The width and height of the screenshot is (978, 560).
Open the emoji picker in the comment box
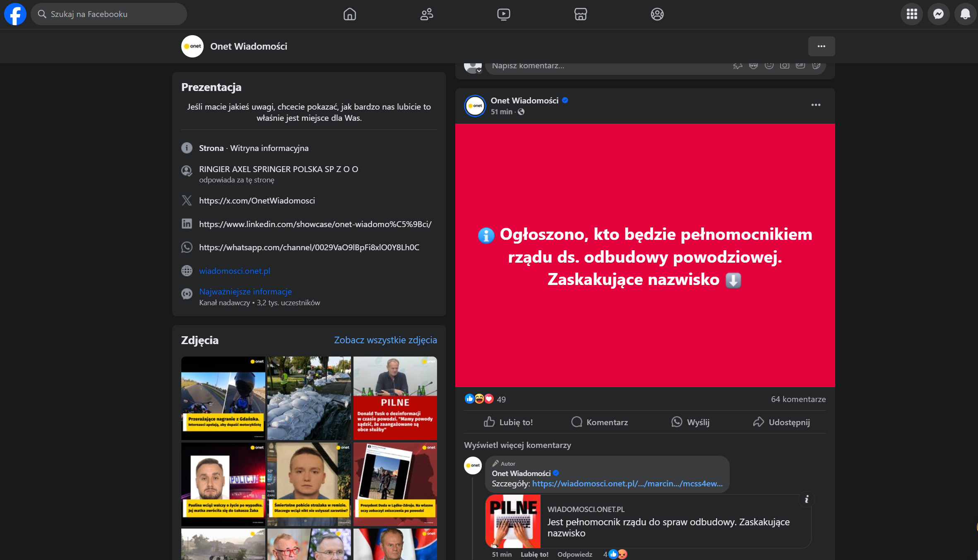tap(769, 65)
